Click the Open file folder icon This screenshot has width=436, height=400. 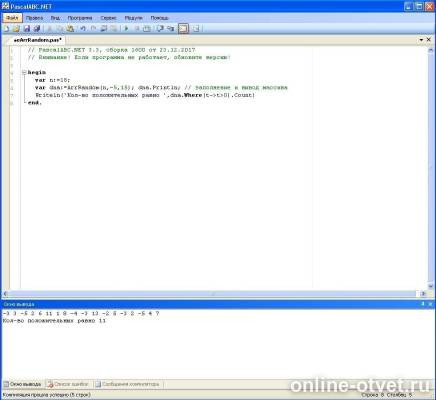16,29
